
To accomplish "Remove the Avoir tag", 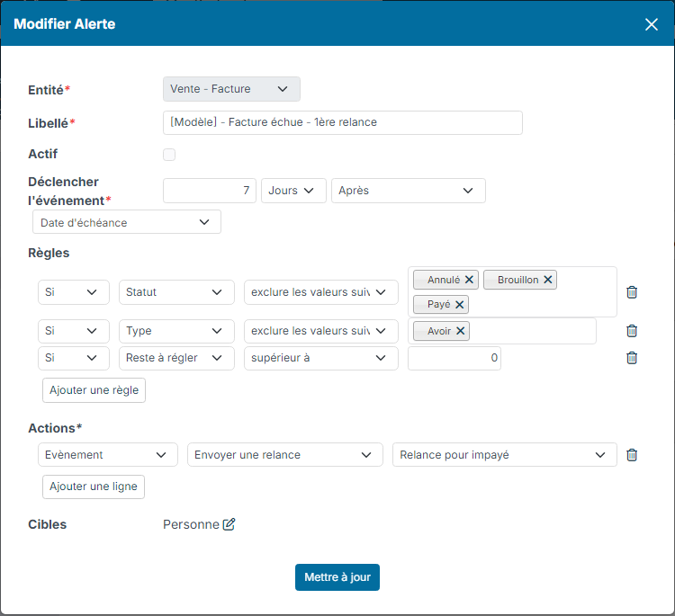I will [x=460, y=331].
